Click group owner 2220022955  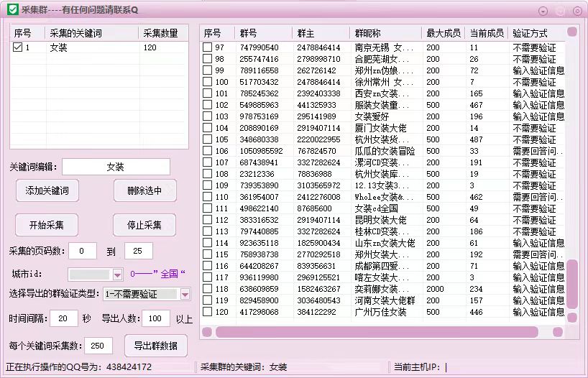pos(318,139)
